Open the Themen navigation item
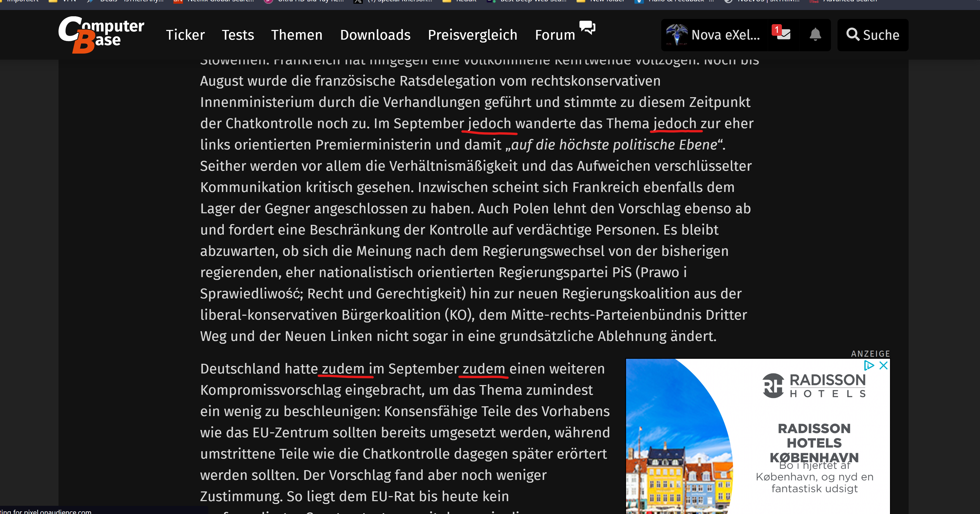 tap(297, 35)
